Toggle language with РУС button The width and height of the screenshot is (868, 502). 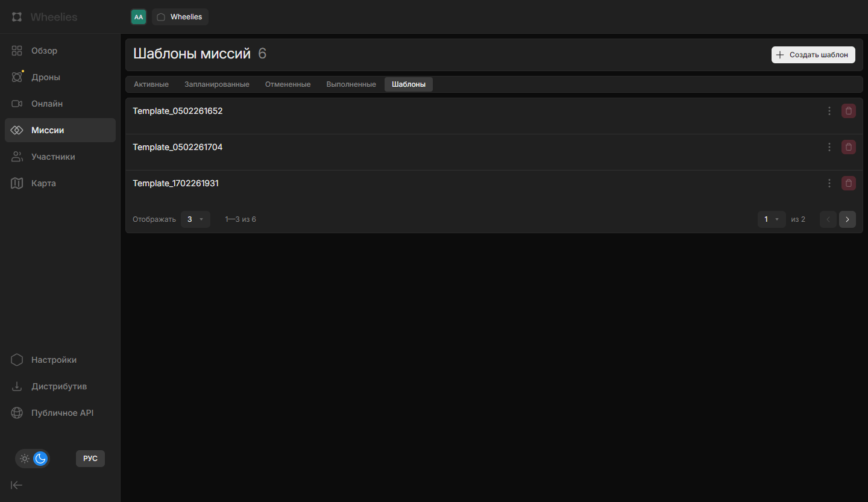(x=90, y=459)
